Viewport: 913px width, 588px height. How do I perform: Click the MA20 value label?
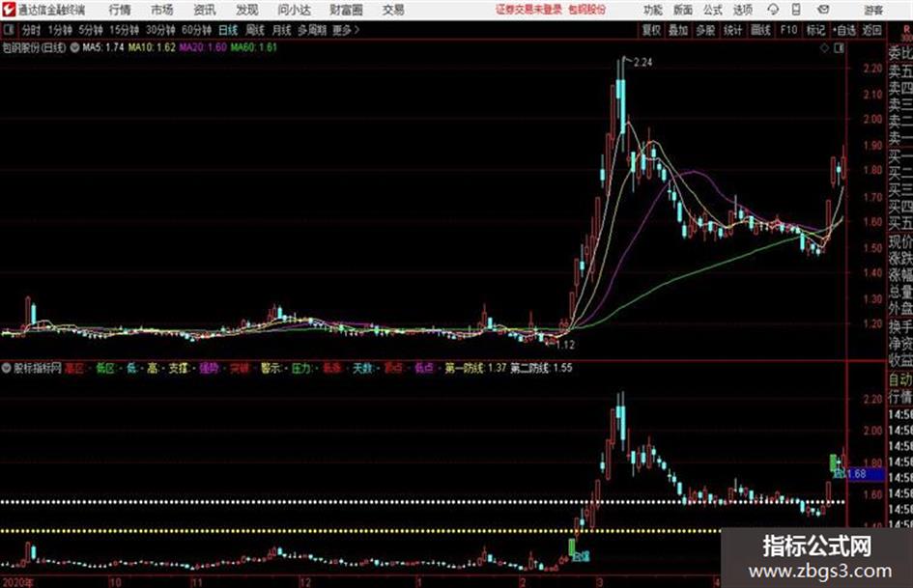[x=203, y=47]
